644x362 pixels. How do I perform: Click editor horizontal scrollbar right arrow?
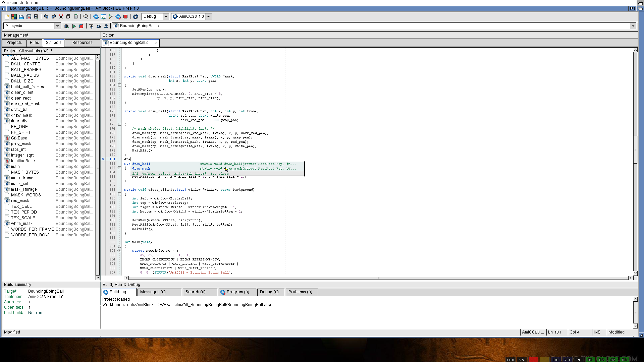631,278
